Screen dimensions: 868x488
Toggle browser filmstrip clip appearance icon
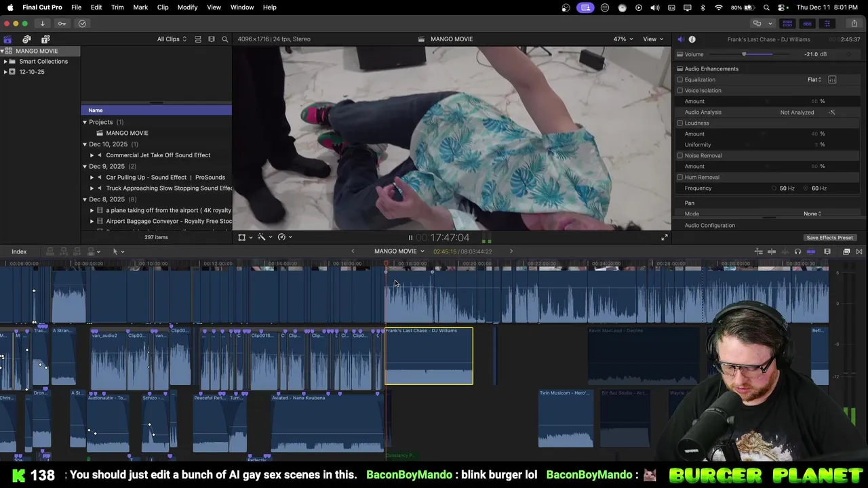[212, 39]
